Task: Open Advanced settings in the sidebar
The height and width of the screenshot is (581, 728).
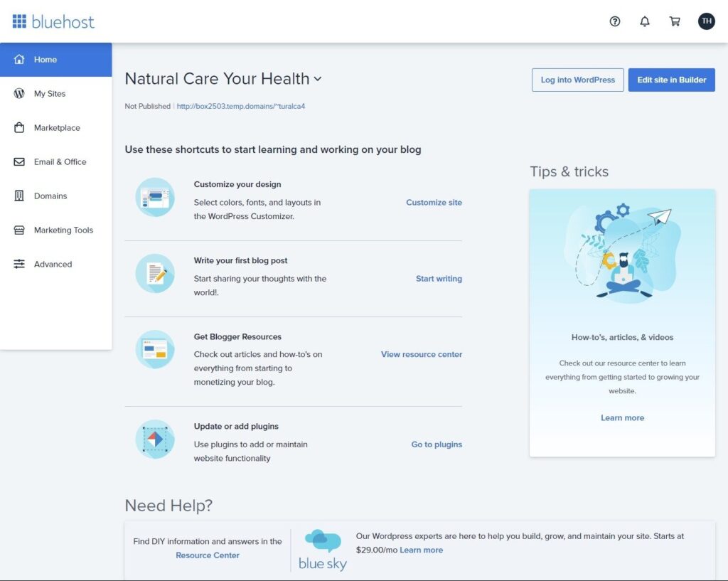Action: tap(53, 265)
